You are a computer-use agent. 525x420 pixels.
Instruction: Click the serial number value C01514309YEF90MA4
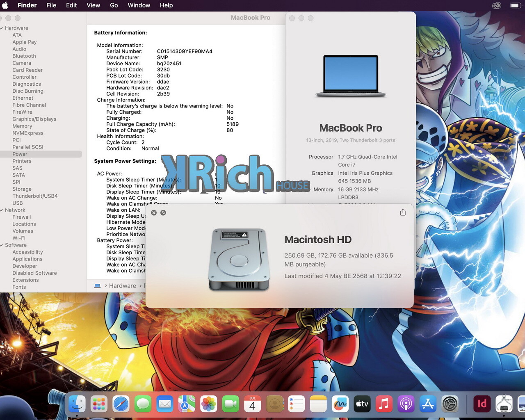185,52
